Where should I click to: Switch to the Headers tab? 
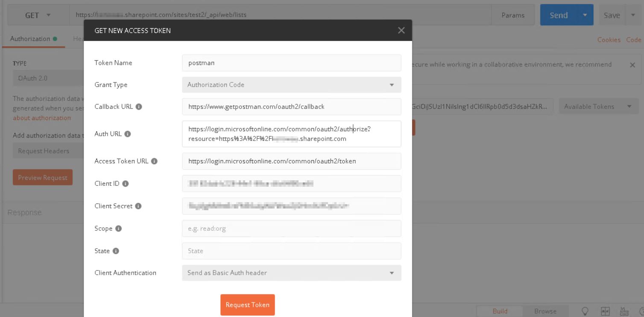point(79,38)
